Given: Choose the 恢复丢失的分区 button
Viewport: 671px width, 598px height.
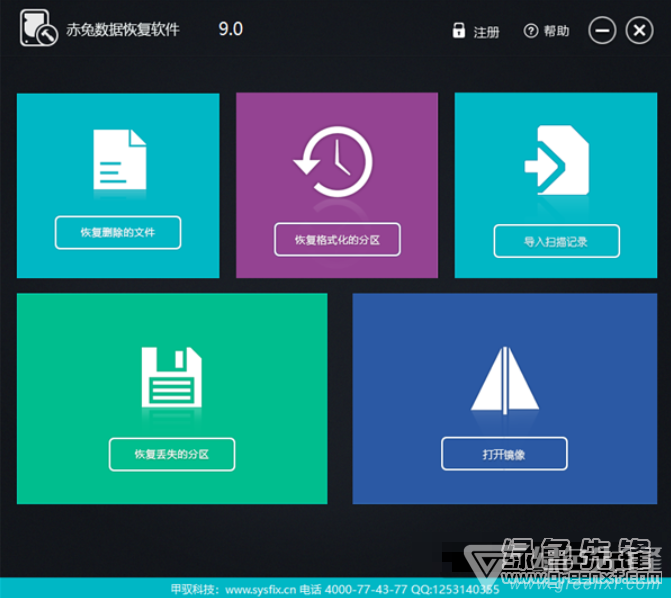Looking at the screenshot, I should pyautogui.click(x=172, y=454).
